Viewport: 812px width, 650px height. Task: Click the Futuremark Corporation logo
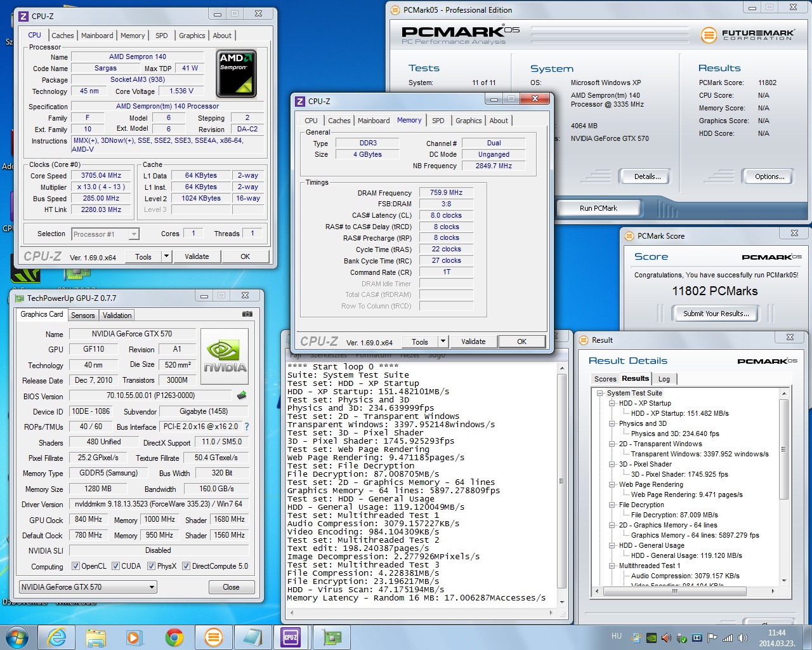[748, 35]
